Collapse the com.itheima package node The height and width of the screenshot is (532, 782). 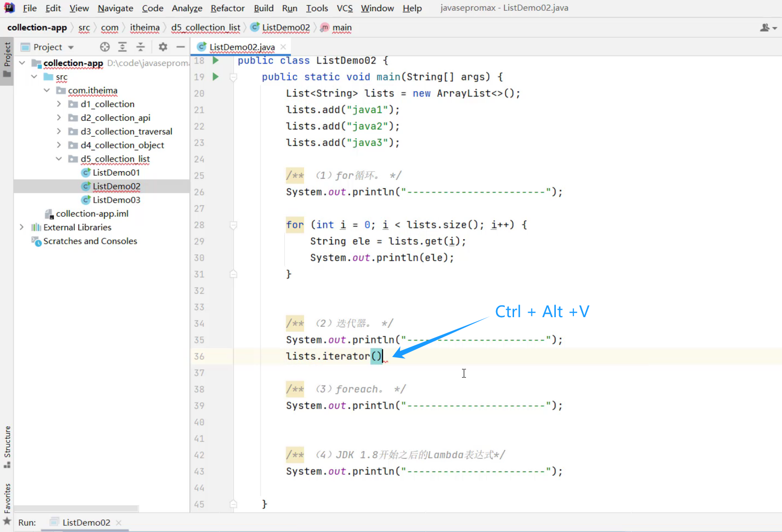pyautogui.click(x=47, y=90)
